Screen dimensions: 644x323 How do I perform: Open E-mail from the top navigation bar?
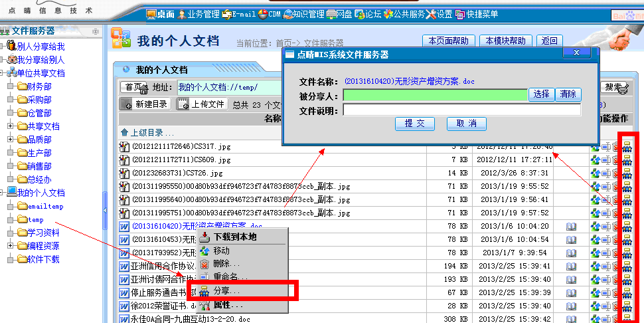(237, 14)
